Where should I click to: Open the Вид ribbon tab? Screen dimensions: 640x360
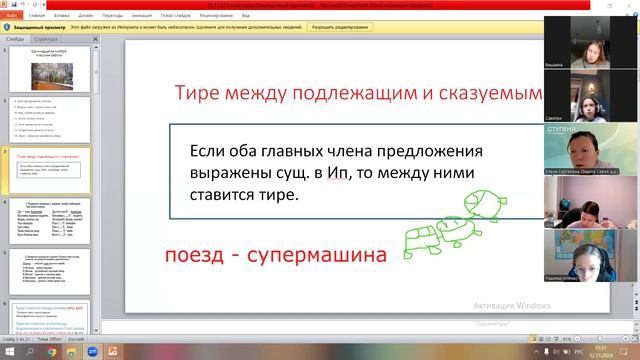pyautogui.click(x=245, y=16)
